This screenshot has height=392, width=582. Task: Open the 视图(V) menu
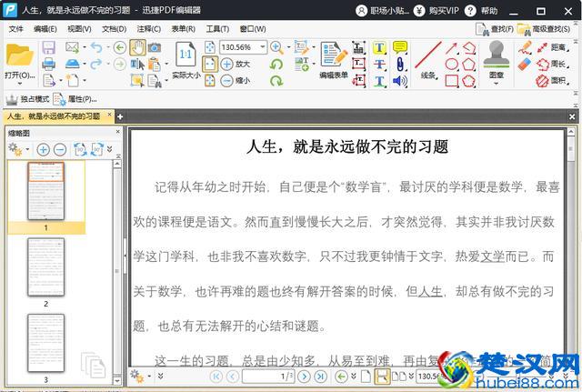point(79,28)
